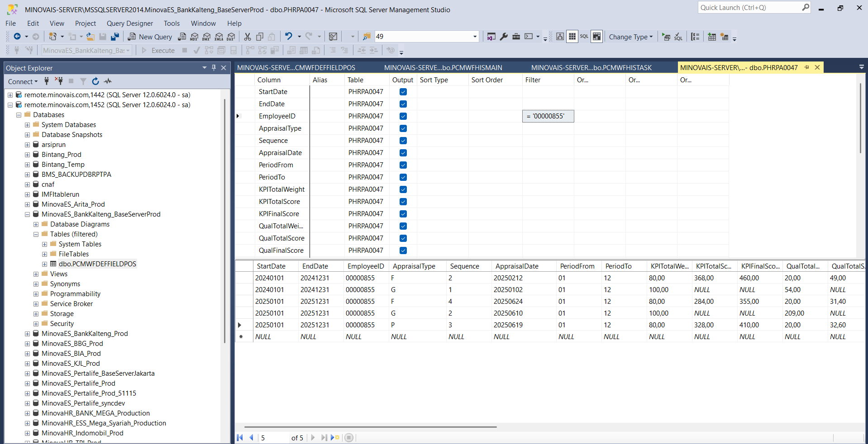Click the Open File folder icon
868x444 pixels.
tap(91, 37)
